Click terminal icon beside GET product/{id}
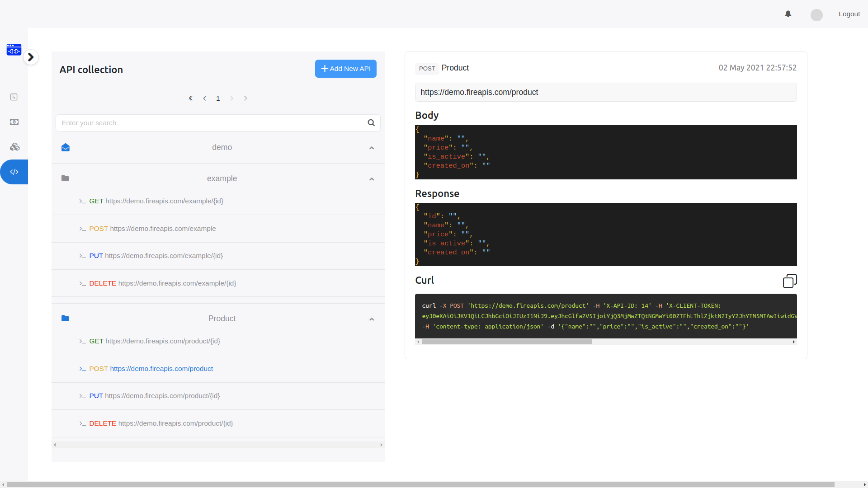The image size is (868, 488). point(83,342)
